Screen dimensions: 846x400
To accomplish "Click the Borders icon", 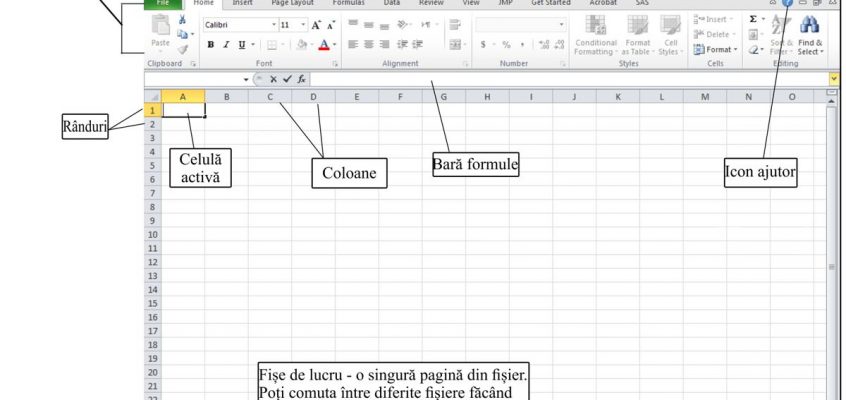I will point(272,45).
